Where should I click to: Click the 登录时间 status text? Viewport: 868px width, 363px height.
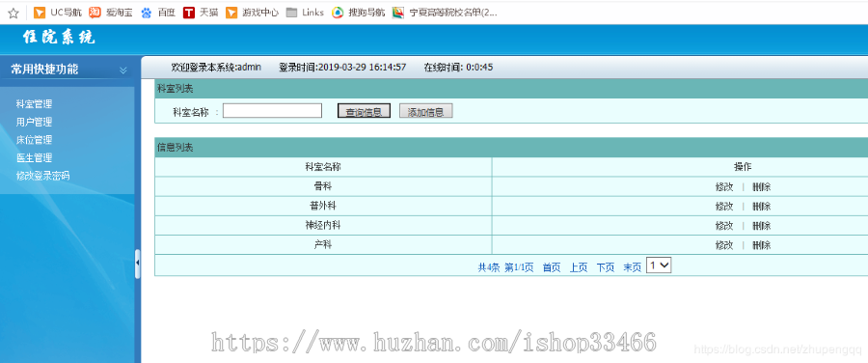click(x=342, y=68)
